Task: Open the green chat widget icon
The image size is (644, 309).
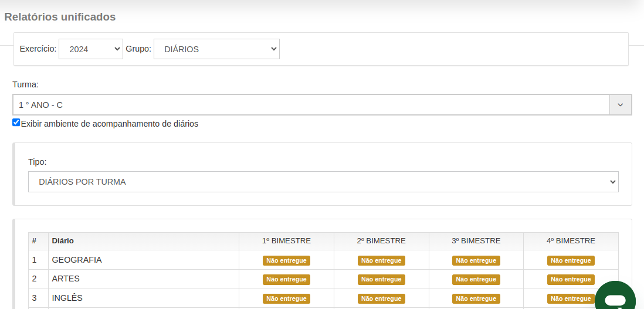Action: 615,296
